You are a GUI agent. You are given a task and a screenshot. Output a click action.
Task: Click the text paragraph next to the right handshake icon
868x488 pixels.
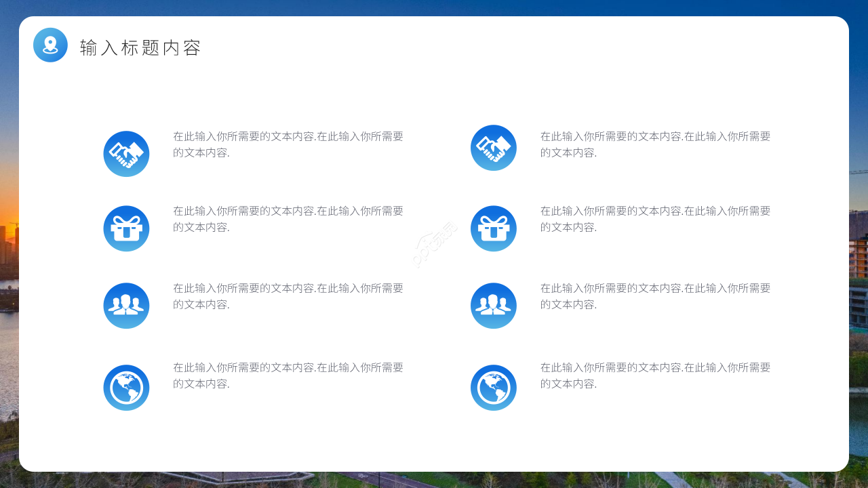click(654, 144)
